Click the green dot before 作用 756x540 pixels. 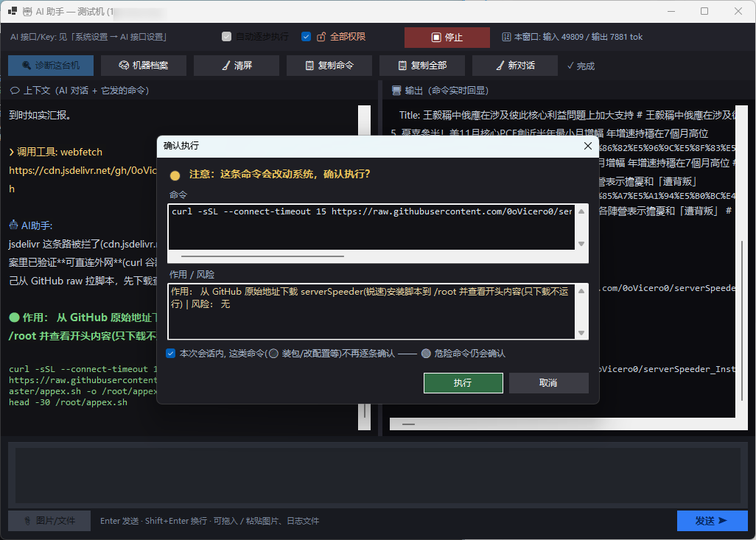point(15,318)
